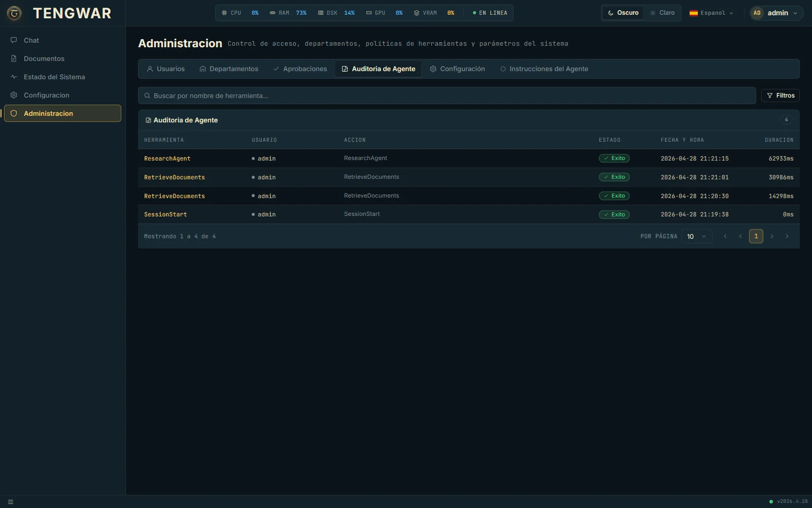812x508 pixels.
Task: Select the Auditoria de Agente tab
Action: point(378,69)
